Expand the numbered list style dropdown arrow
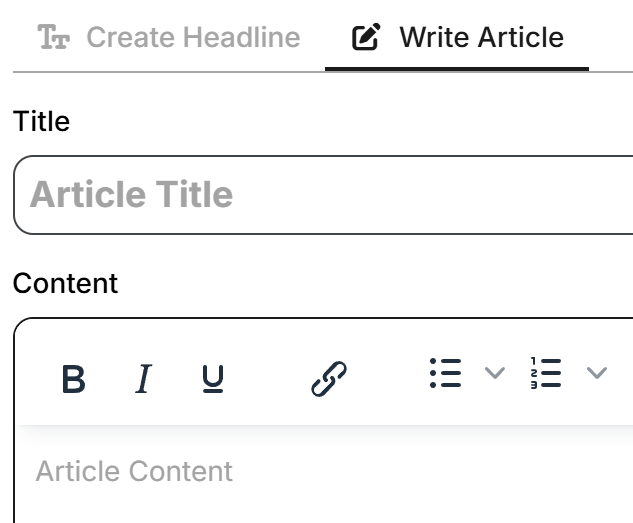Image resolution: width=633 pixels, height=523 pixels. 596,373
